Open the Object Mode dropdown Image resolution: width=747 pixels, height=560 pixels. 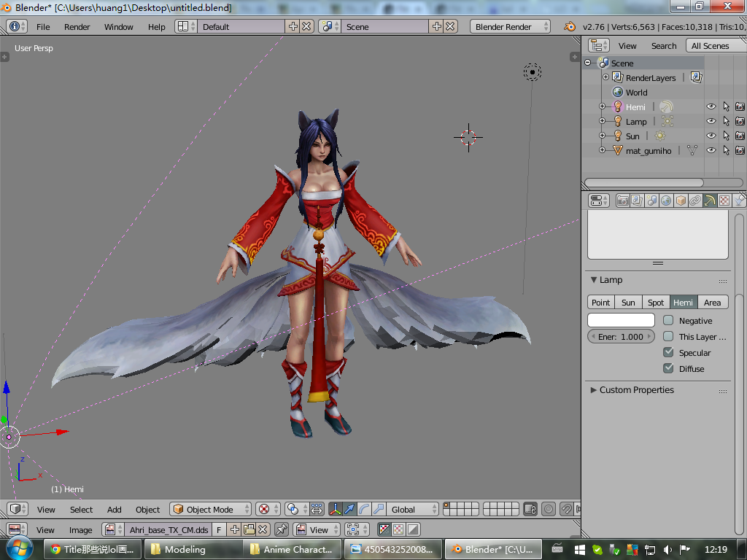[211, 509]
